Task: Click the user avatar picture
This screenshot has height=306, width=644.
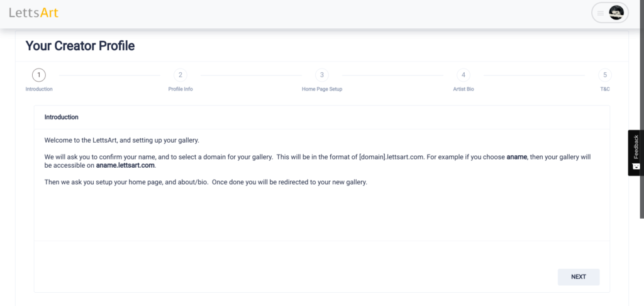Action: pyautogui.click(x=616, y=13)
